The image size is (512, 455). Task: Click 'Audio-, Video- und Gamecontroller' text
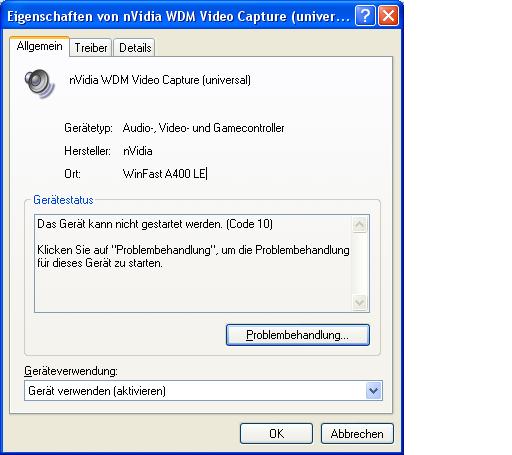click(x=203, y=128)
